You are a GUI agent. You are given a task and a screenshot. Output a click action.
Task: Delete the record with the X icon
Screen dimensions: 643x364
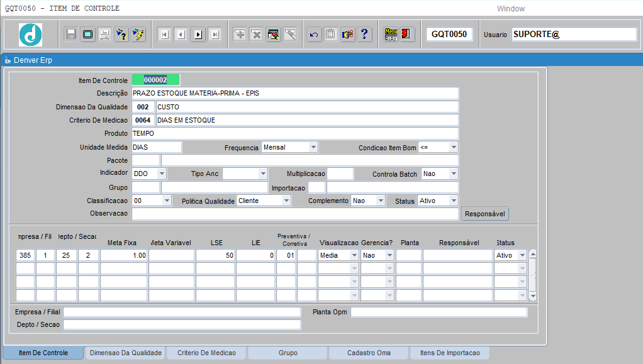click(x=257, y=35)
